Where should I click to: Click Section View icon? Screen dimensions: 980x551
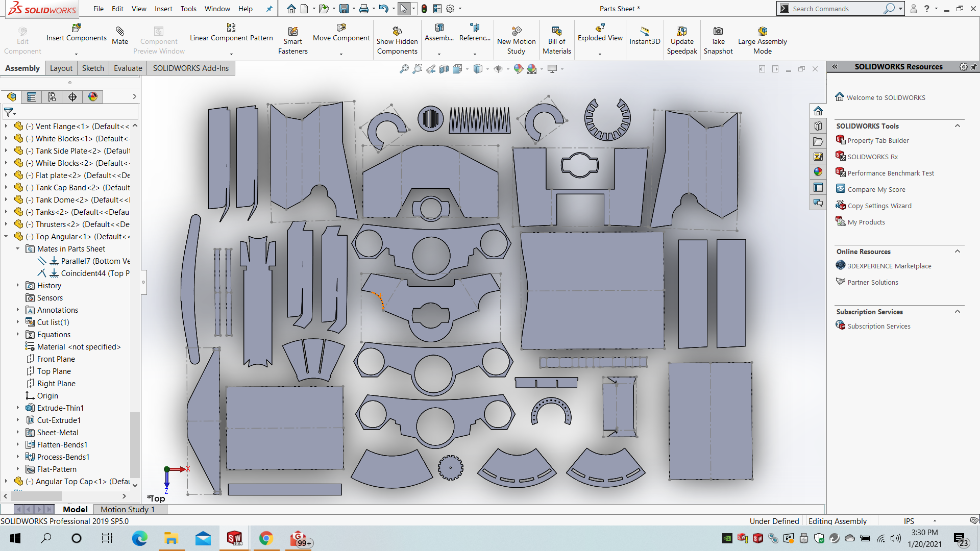click(444, 69)
